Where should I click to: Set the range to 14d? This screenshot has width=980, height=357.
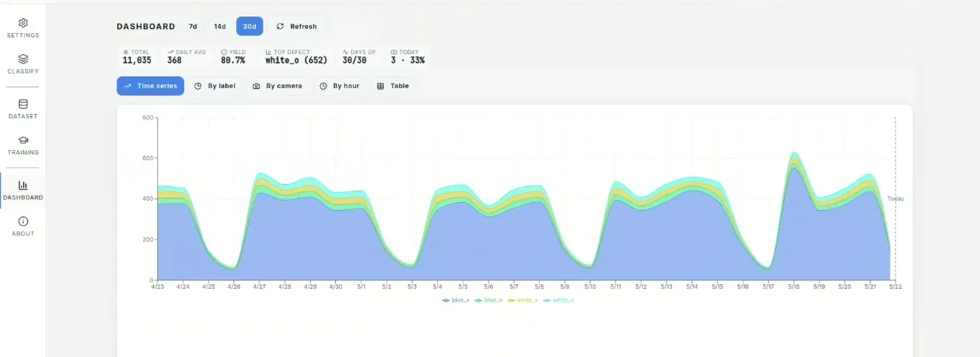[220, 27]
